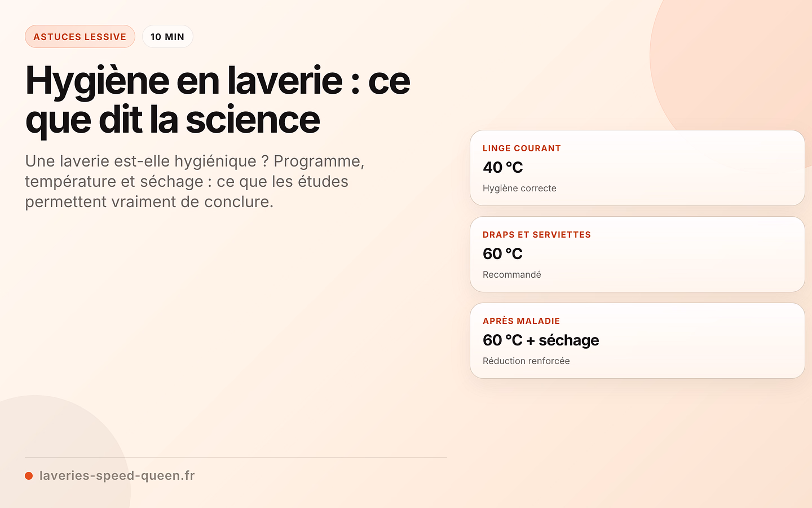812x508 pixels.
Task: Select the APRÈS MALADIE card
Action: [x=637, y=341]
